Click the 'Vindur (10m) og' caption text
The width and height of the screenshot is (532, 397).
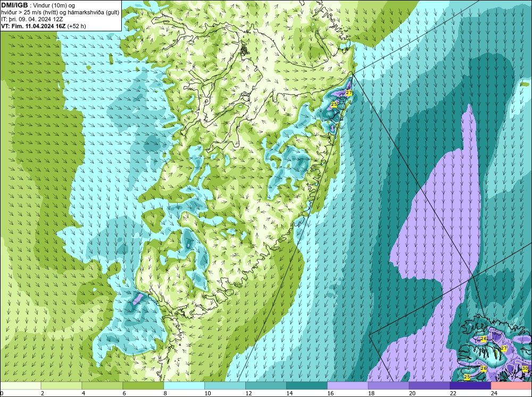(55, 6)
